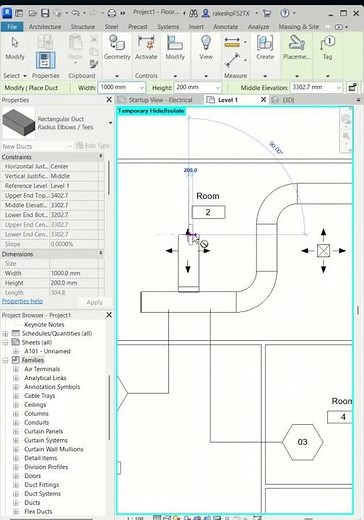Open the view tabs list dropdown arrow

point(359,100)
